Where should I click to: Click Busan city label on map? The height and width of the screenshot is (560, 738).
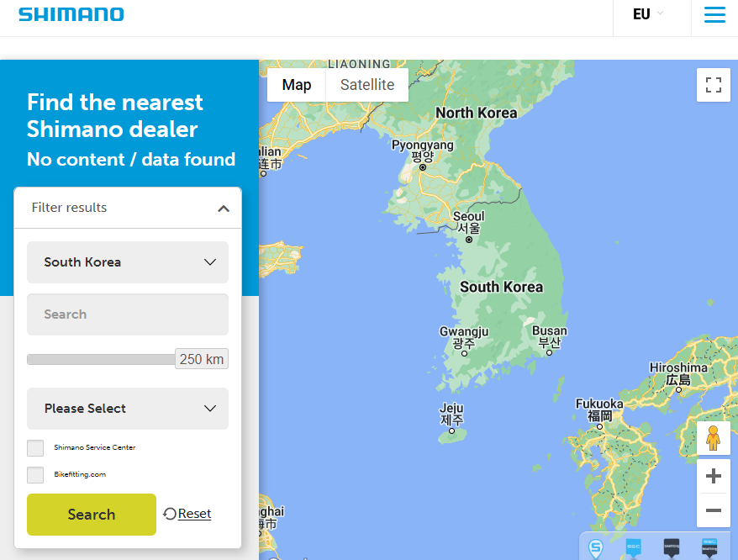point(549,336)
